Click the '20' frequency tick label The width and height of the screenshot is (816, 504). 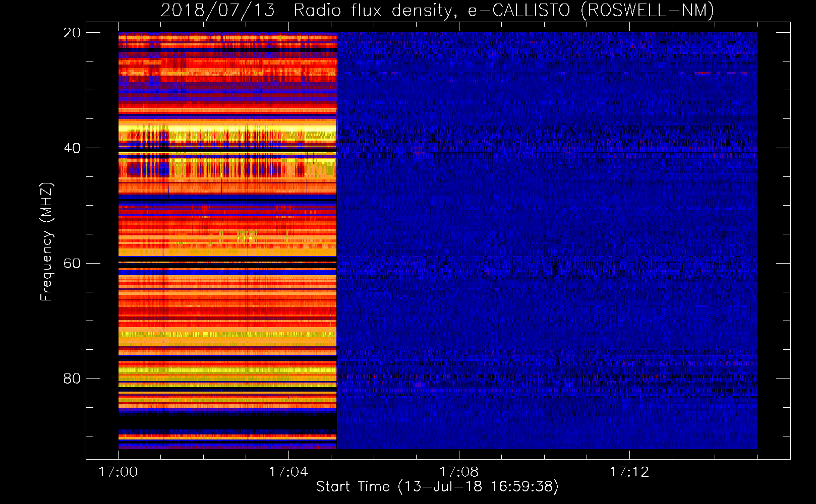tap(72, 33)
